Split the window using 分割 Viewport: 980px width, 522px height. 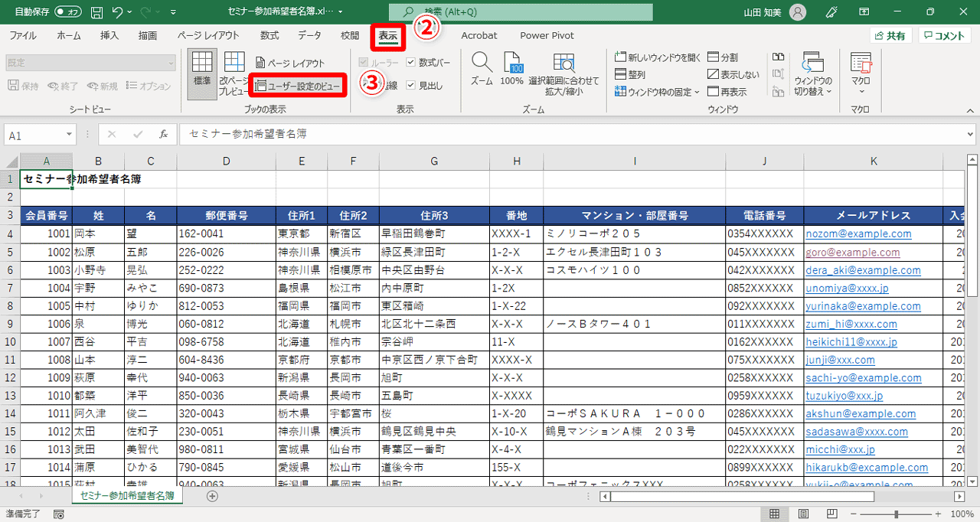point(724,55)
